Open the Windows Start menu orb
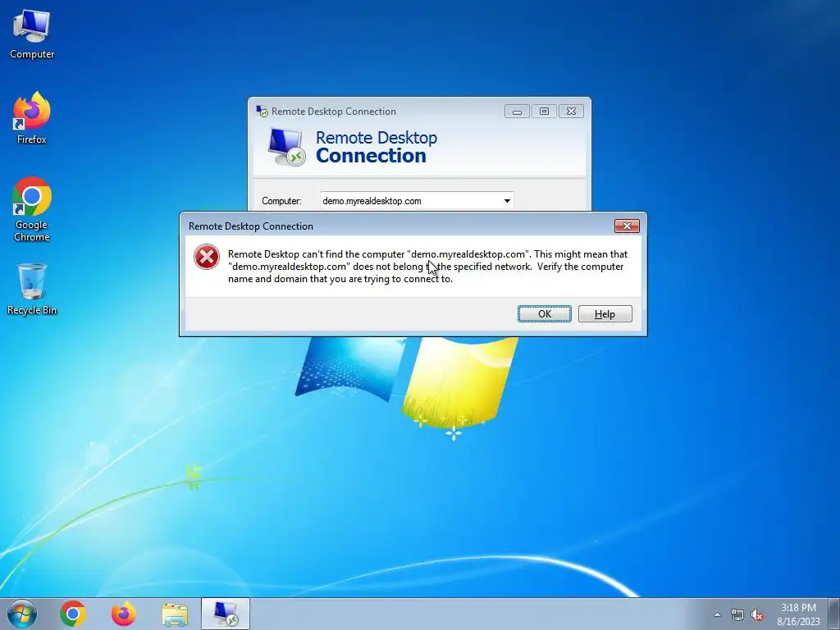840x630 pixels. pyautogui.click(x=22, y=614)
